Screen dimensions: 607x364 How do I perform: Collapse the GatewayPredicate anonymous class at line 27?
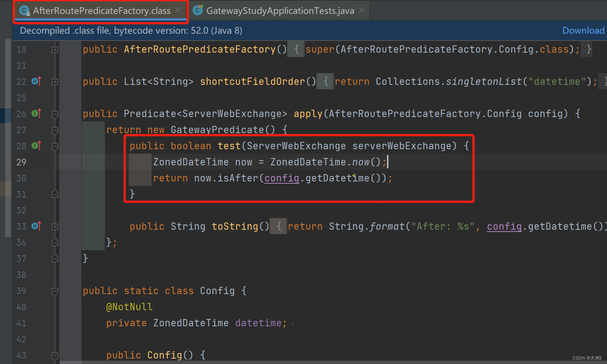coord(55,130)
